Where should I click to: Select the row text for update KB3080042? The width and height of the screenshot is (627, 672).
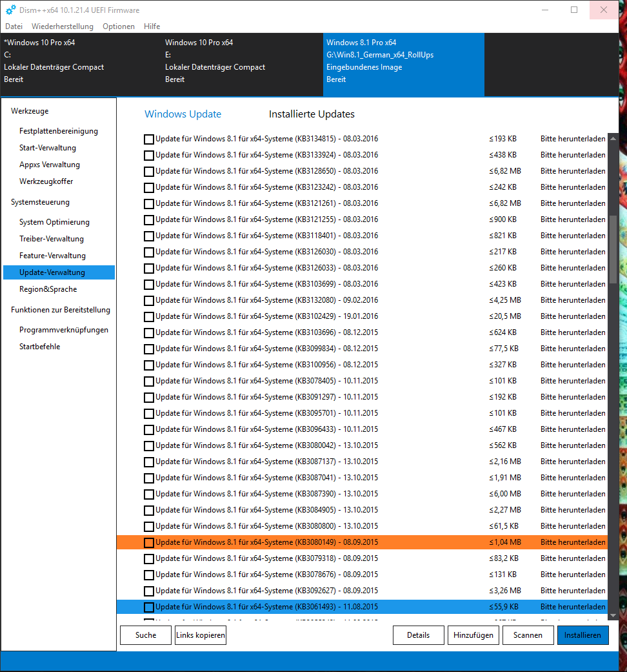click(267, 445)
